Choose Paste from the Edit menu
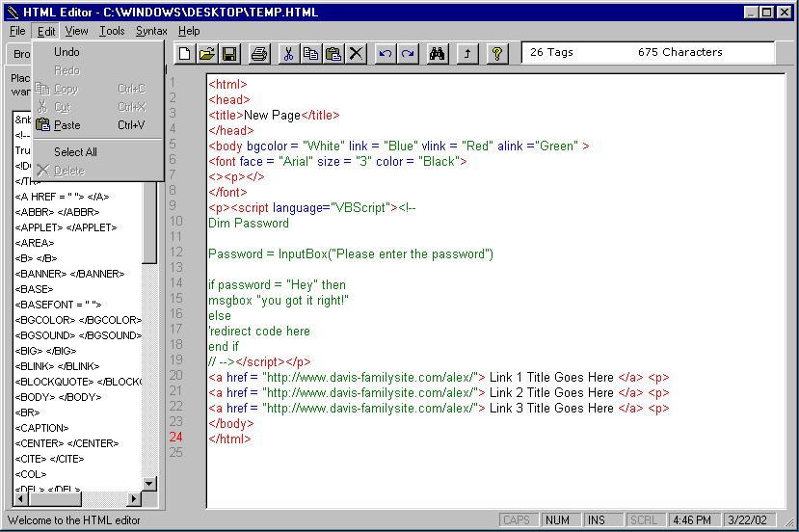Screen dimensions: 799x532 tap(67, 125)
